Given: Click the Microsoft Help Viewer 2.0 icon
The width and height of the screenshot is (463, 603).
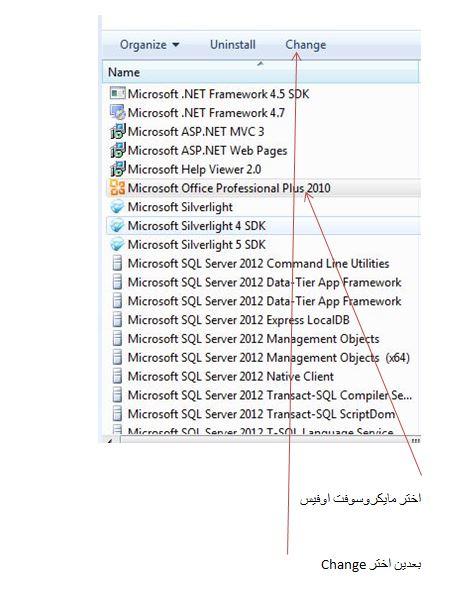Looking at the screenshot, I should point(117,169).
